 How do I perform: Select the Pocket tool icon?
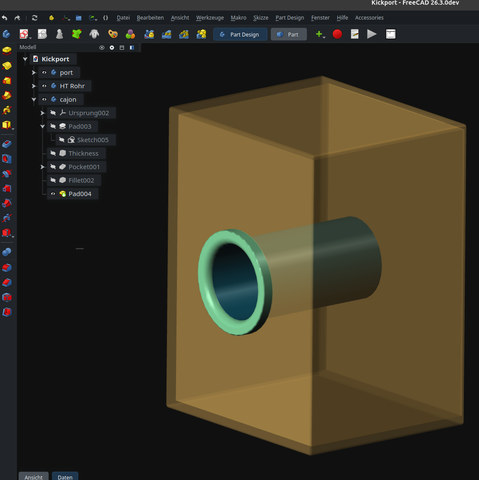tap(7, 144)
